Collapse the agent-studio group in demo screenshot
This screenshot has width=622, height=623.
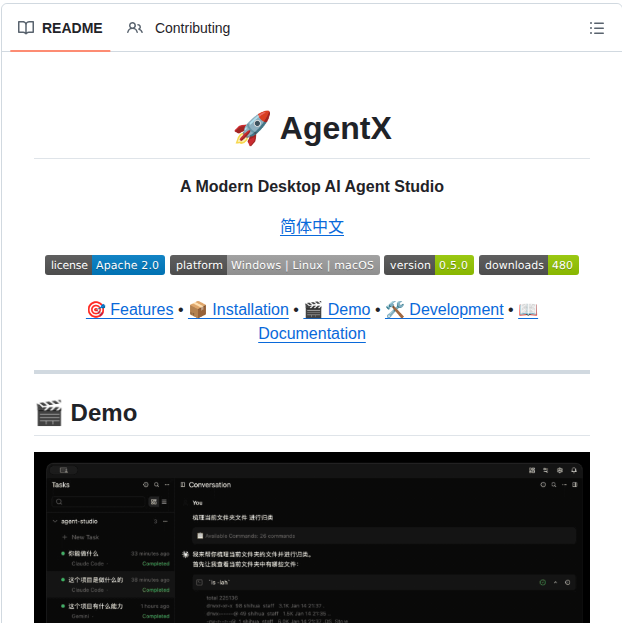tap(55, 521)
